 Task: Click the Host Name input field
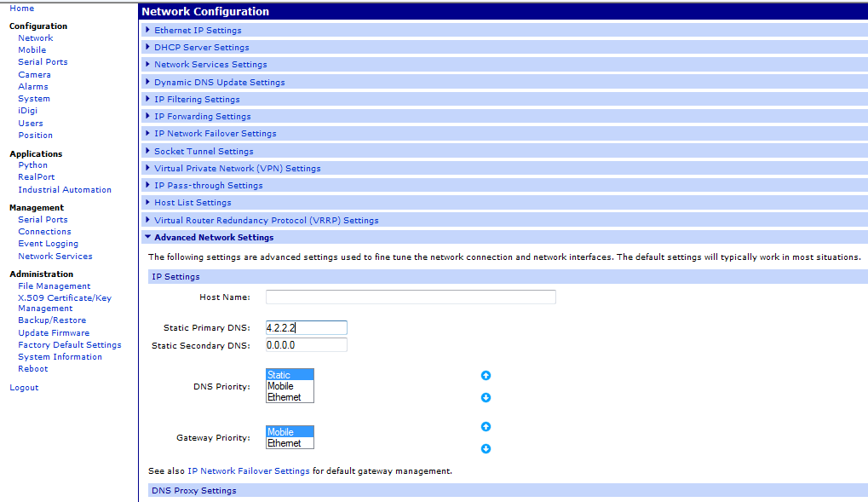(411, 297)
